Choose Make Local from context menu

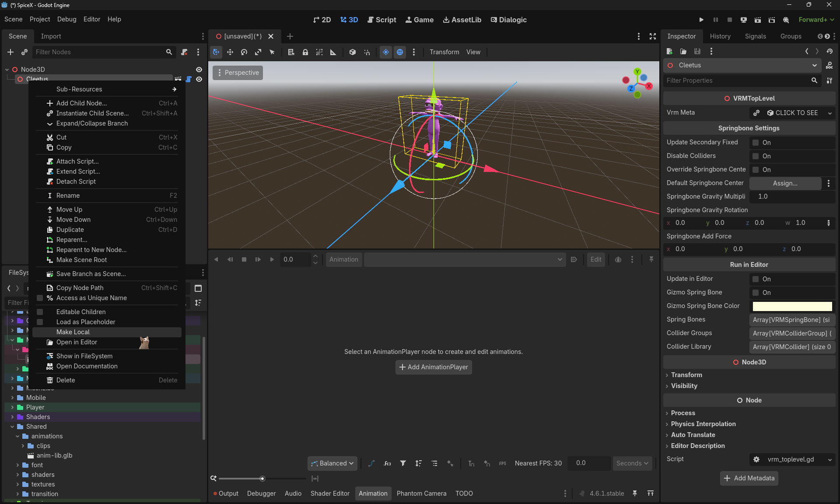pos(107,332)
